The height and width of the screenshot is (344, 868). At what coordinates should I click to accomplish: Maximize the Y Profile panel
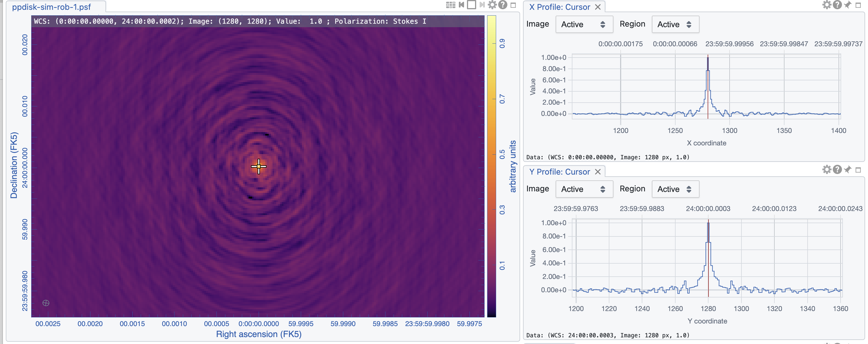coord(858,170)
